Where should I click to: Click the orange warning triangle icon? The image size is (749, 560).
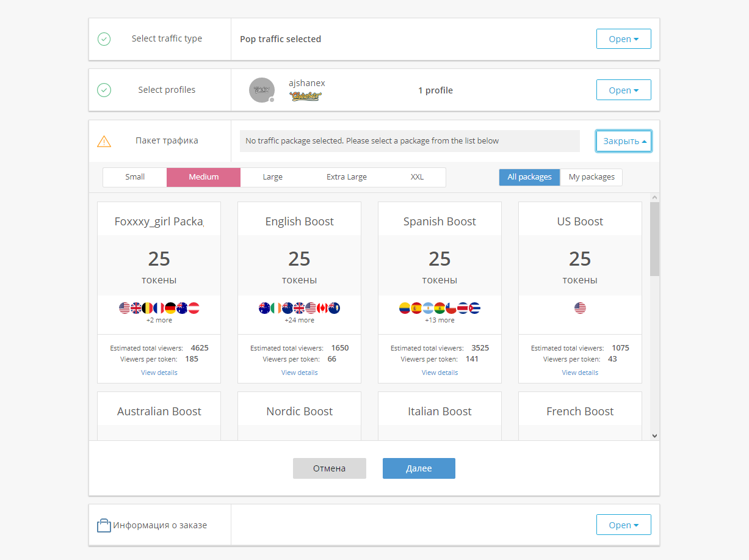[x=104, y=141]
